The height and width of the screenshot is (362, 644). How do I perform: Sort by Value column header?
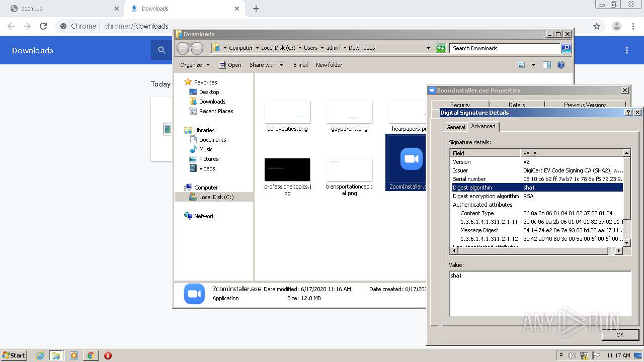click(572, 153)
